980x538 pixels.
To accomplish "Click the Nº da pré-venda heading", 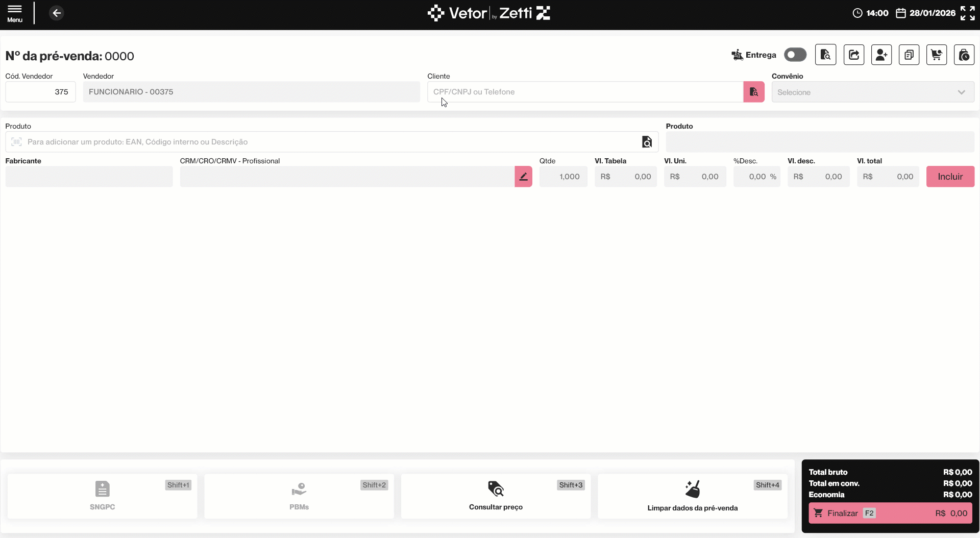I will coord(70,56).
